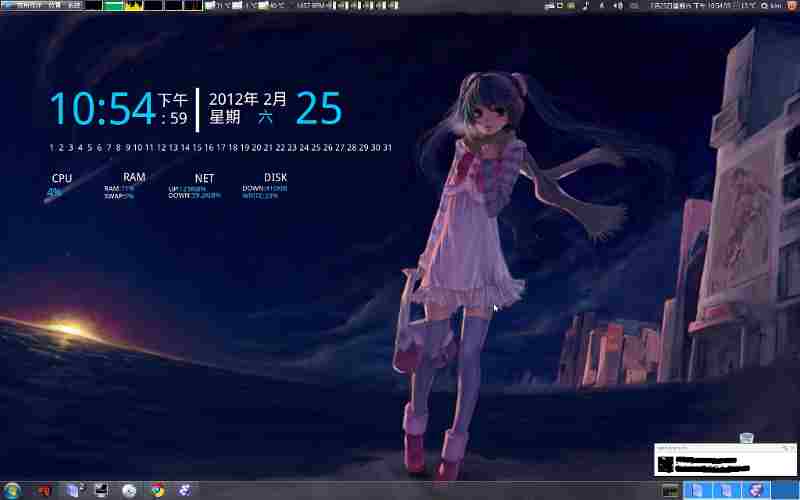Click the second temperature sensor indicator
This screenshot has height=500, width=800.
(244, 6)
